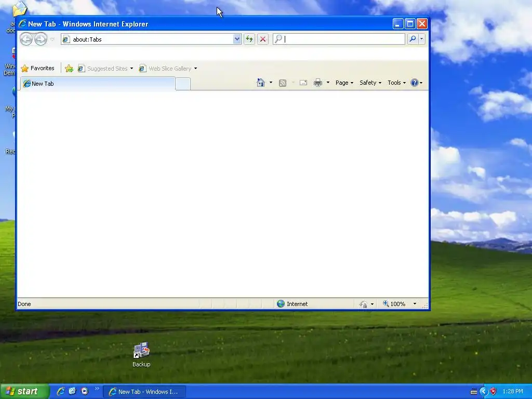Image resolution: width=532 pixels, height=399 pixels.
Task: Click the green Refresh button
Action: tap(249, 39)
